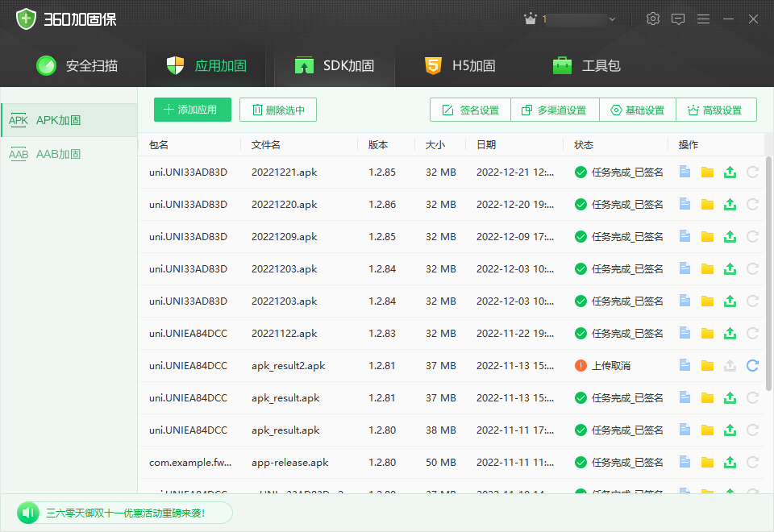
Task: Open the H5加固 tab
Action: pyautogui.click(x=460, y=66)
